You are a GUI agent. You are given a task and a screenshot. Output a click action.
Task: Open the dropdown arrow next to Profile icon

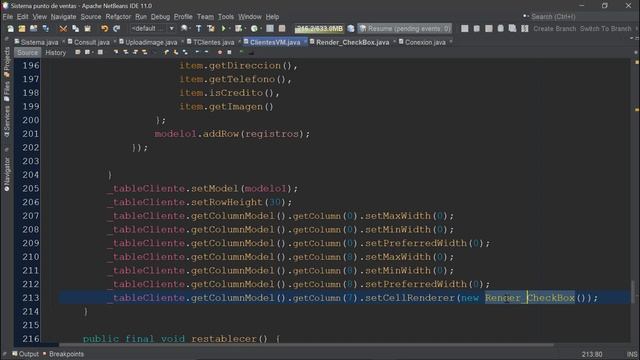pos(261,29)
